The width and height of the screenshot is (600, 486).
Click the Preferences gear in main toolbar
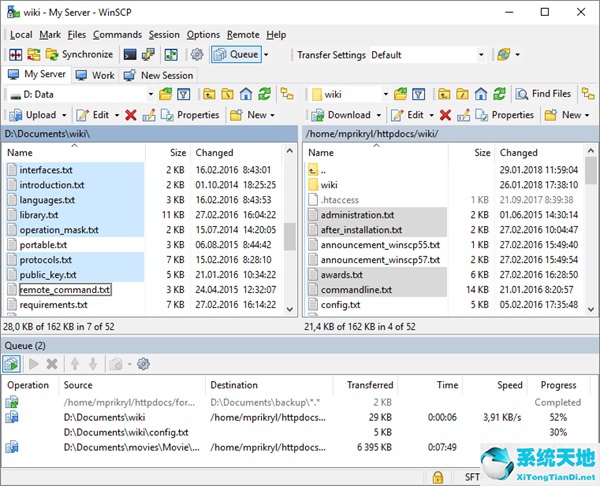coord(197,55)
